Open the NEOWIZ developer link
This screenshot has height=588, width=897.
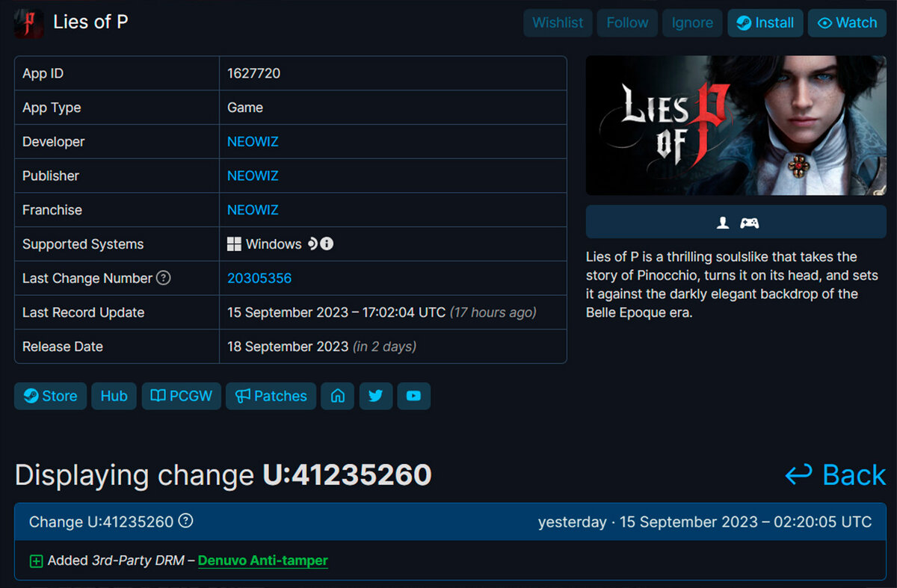(253, 142)
